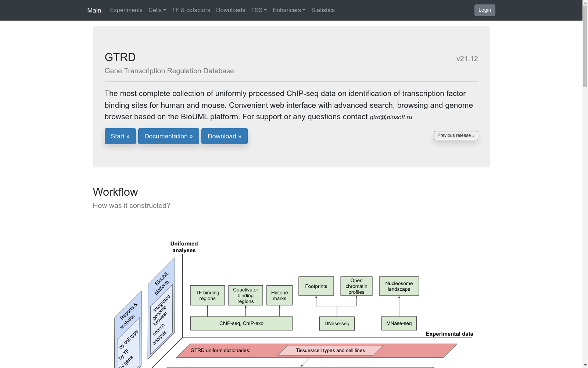
Task: Click the Open chromatin profiles box
Action: [356, 286]
